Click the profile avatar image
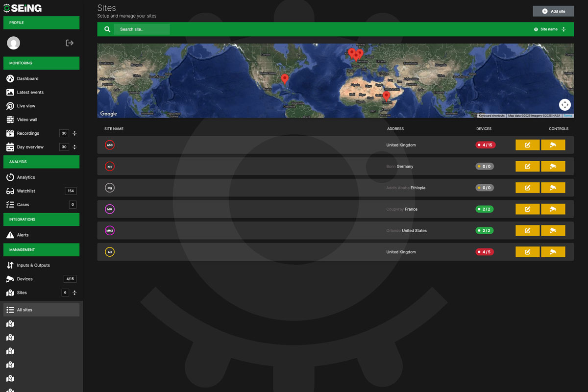This screenshot has width=588, height=392. (13, 43)
